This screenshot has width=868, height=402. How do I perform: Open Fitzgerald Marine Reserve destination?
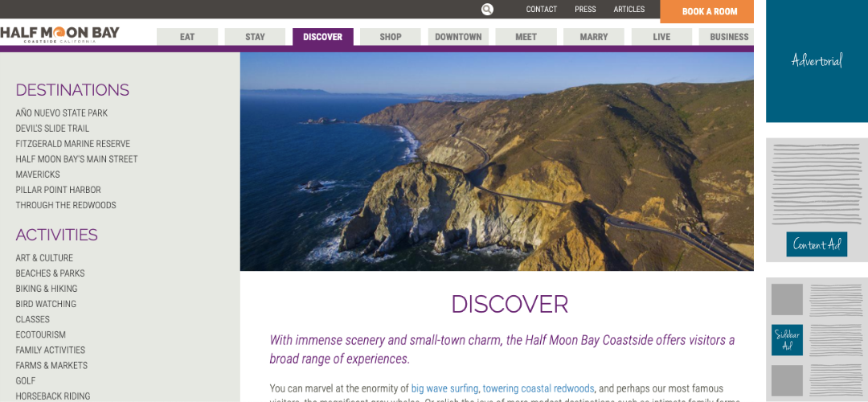click(72, 144)
